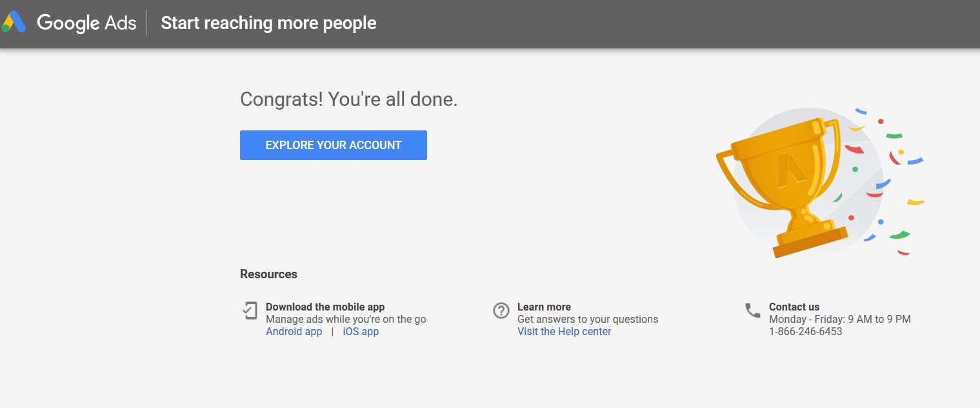This screenshot has height=408, width=980.
Task: Click the 'Contact us' title
Action: click(794, 307)
